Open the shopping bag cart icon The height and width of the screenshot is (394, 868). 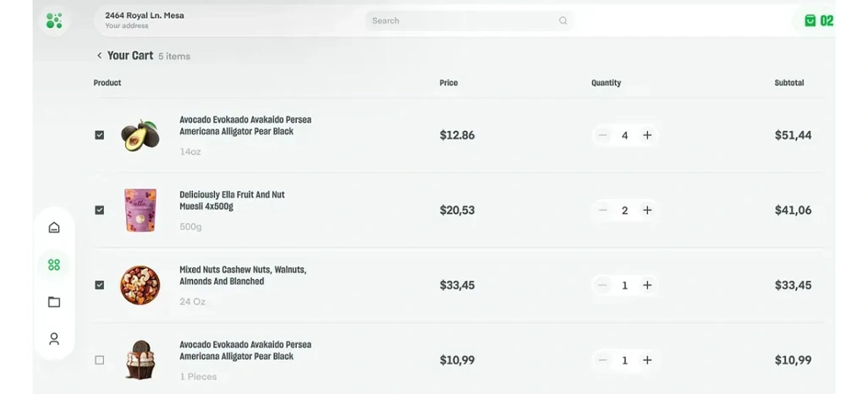click(x=810, y=21)
